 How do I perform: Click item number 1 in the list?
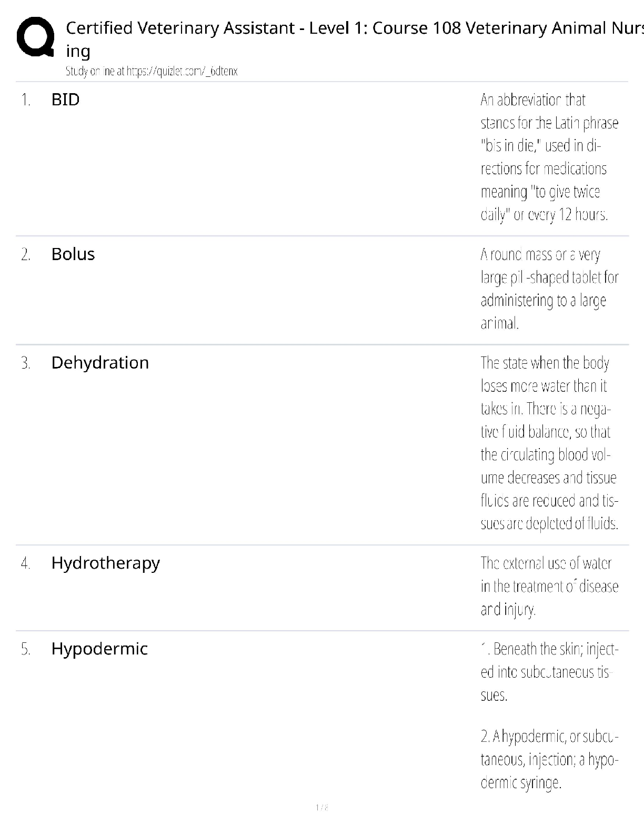pos(26,100)
